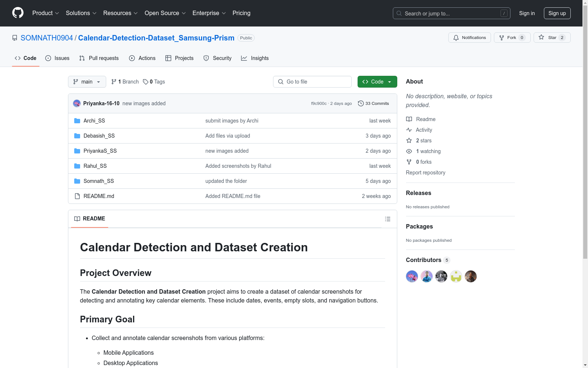This screenshot has height=368, width=588.
Task: Click second contributor avatar
Action: (427, 276)
